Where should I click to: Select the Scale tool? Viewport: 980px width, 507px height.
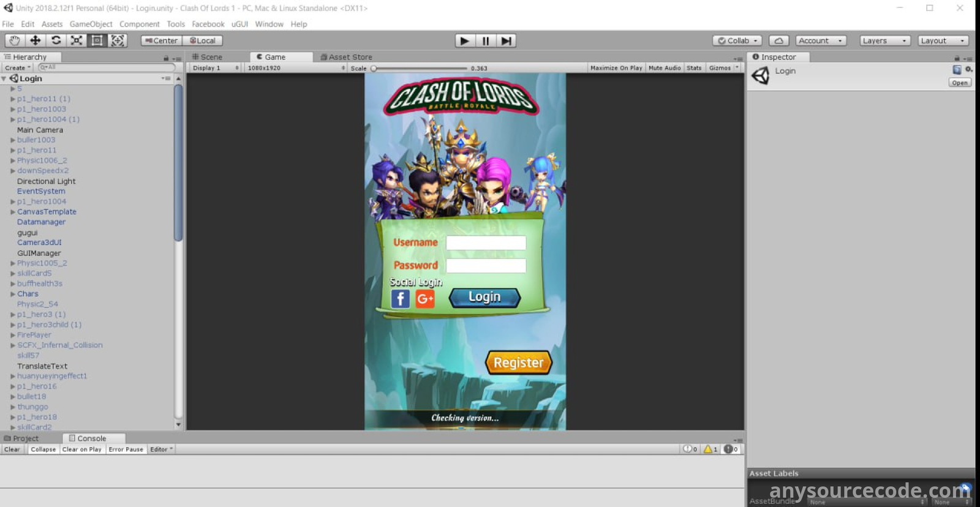[77, 40]
